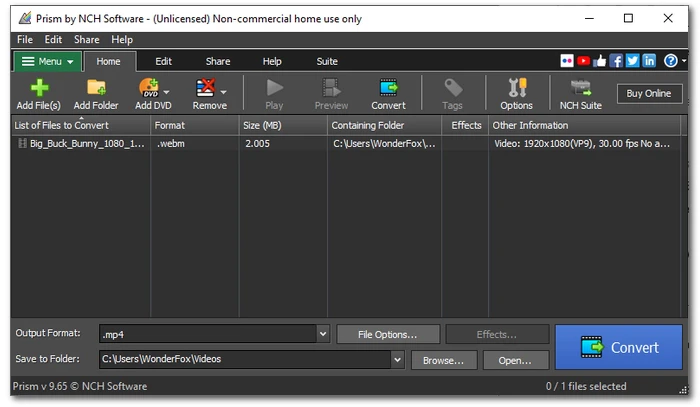Click the Effects column header
Screen dimensions: 700x407
[x=465, y=125]
